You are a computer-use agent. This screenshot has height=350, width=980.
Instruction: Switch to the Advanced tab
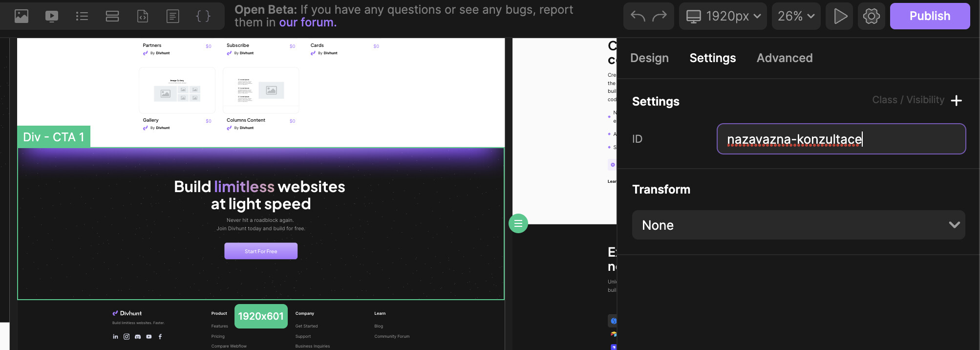[785, 58]
